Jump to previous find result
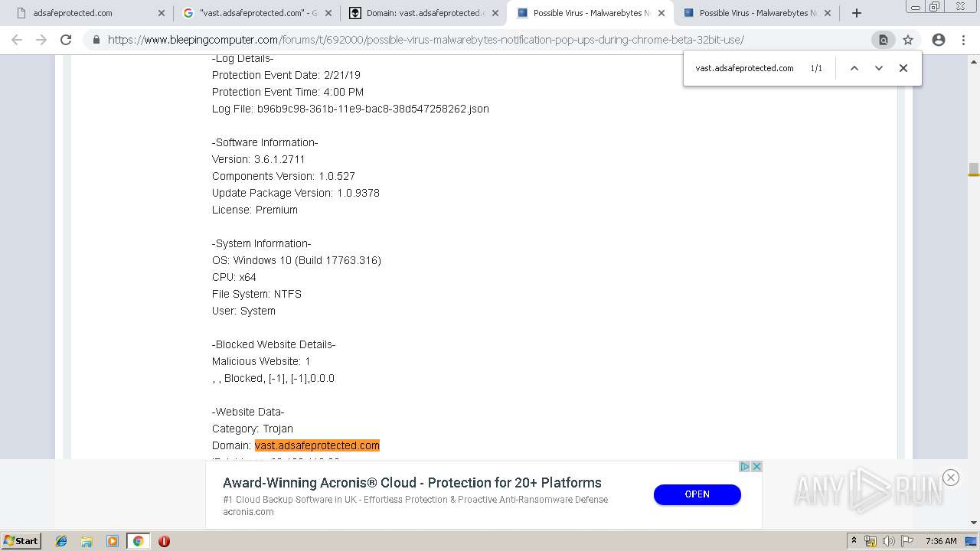The width and height of the screenshot is (980, 551). 854,68
